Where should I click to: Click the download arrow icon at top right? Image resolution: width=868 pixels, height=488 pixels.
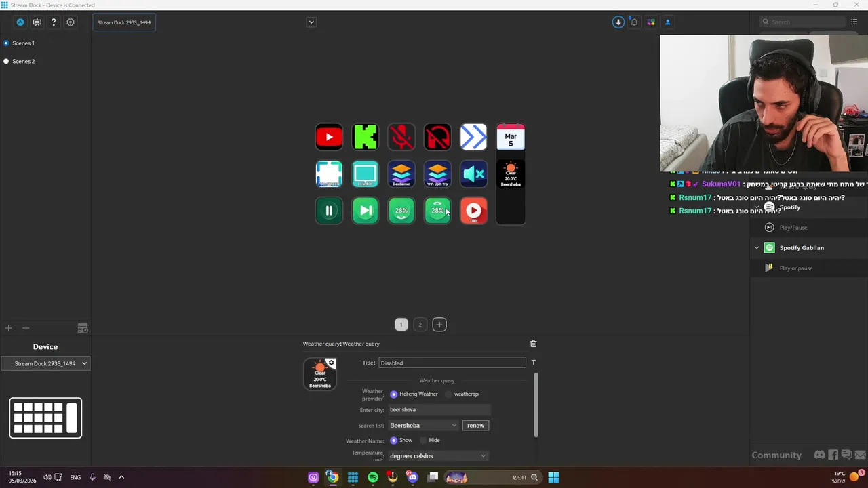pos(618,22)
